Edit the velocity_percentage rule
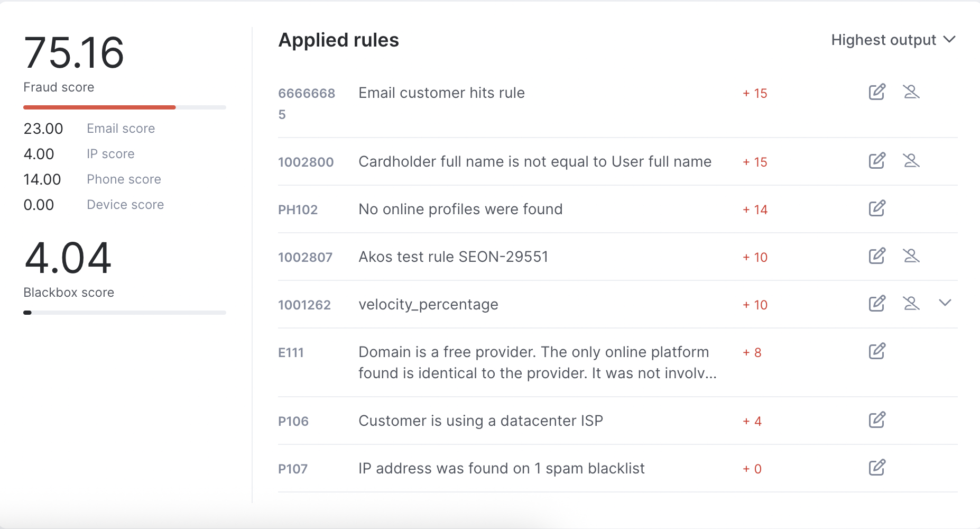The width and height of the screenshot is (980, 529). coord(877,304)
